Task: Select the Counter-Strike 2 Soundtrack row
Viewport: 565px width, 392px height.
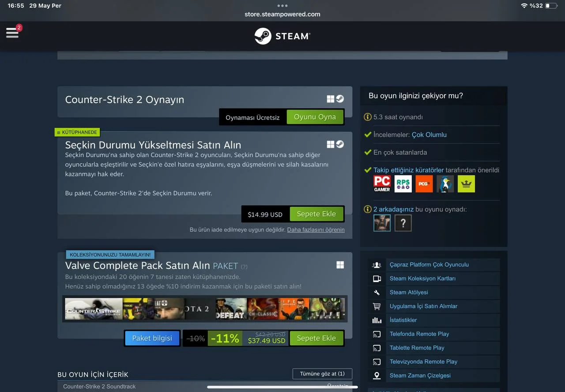Action: coord(205,386)
